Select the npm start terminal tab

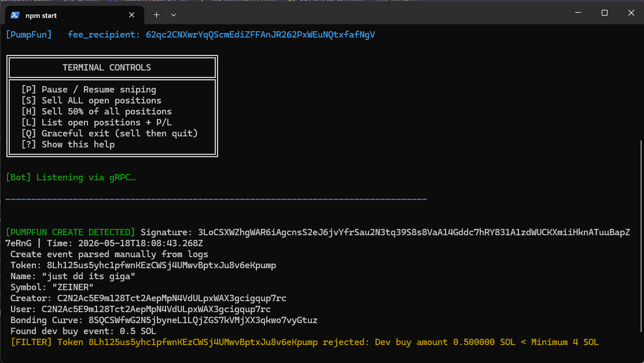pos(74,15)
